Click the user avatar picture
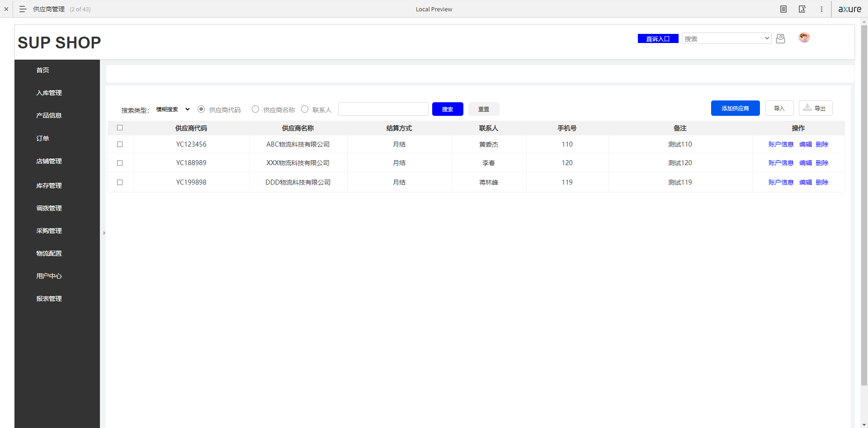Viewport: 868px width, 428px height. 804,38
